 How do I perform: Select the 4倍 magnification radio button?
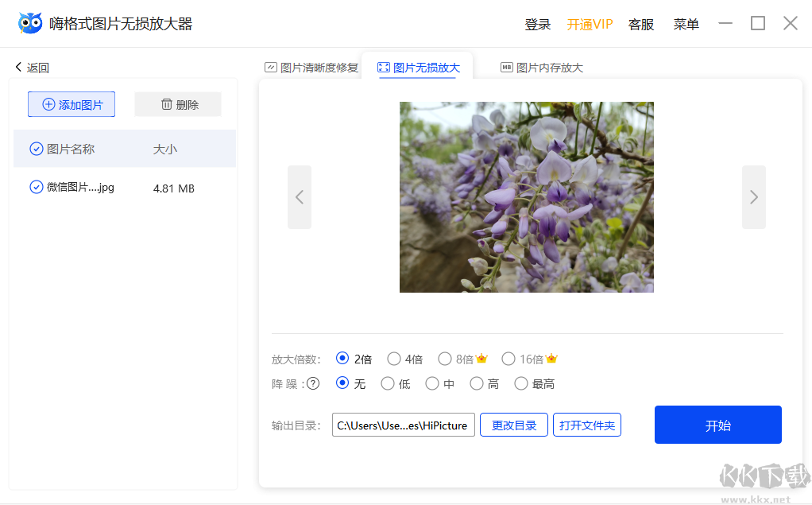[393, 359]
